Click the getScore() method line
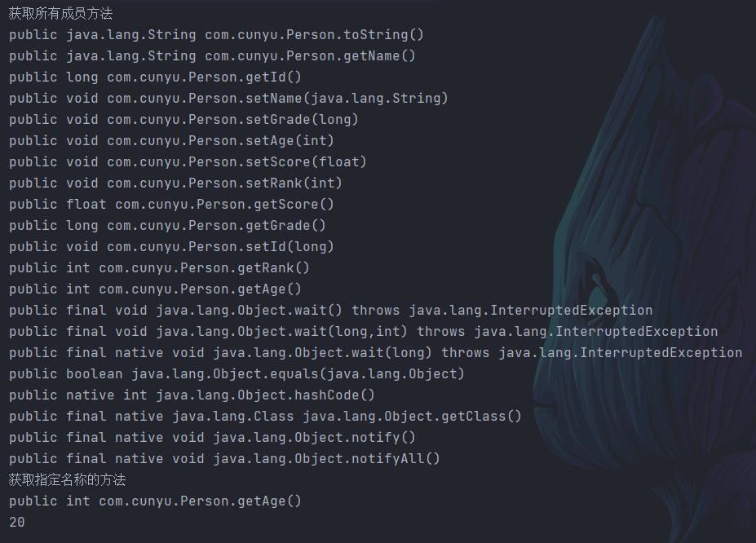This screenshot has width=756, height=543. [171, 205]
